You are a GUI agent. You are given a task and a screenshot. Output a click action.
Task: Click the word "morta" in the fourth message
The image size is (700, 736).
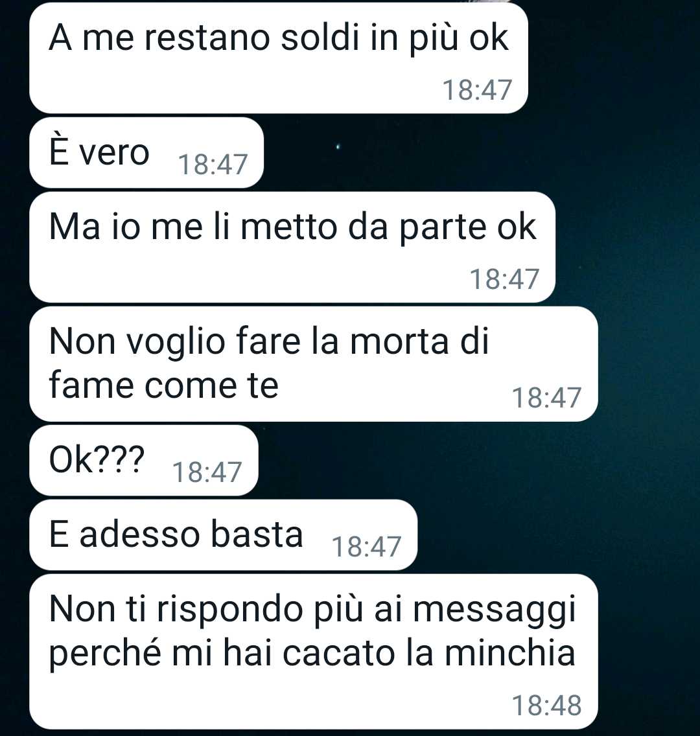pos(399,341)
